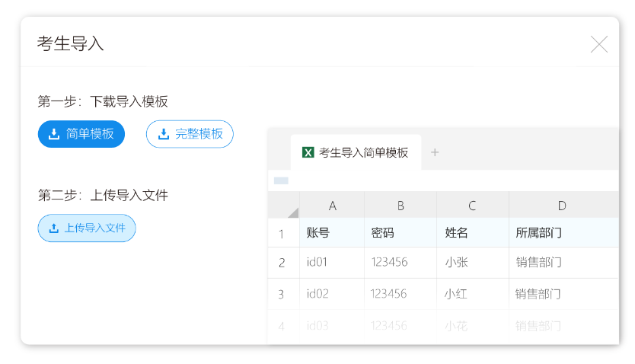635x364 pixels.
Task: Select the cell containing id01
Action: tap(332, 263)
